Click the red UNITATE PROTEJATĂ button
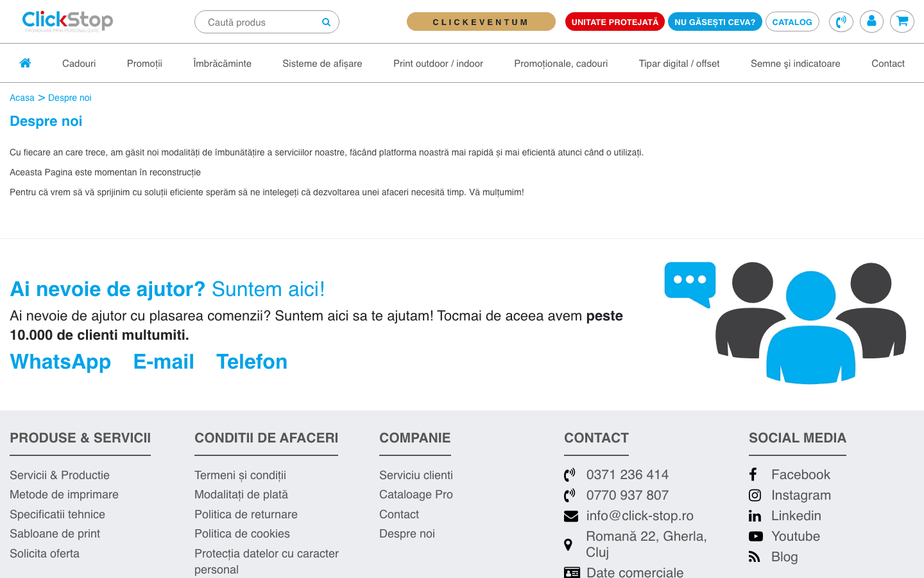The width and height of the screenshot is (924, 578). point(615,22)
